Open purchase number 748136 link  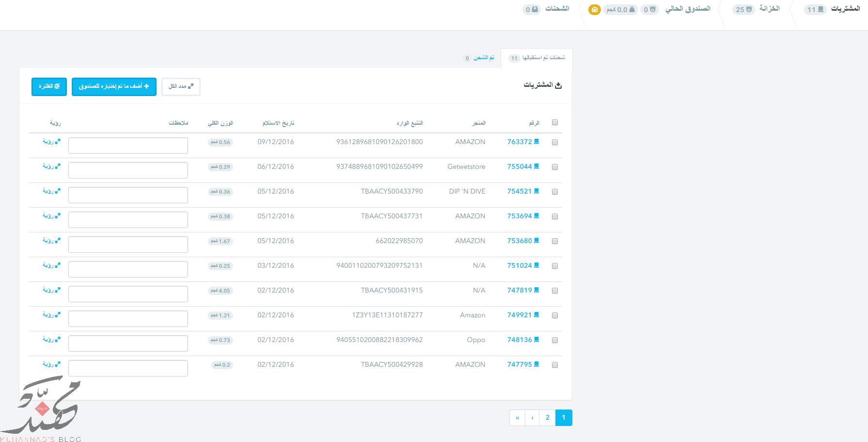[523, 340]
